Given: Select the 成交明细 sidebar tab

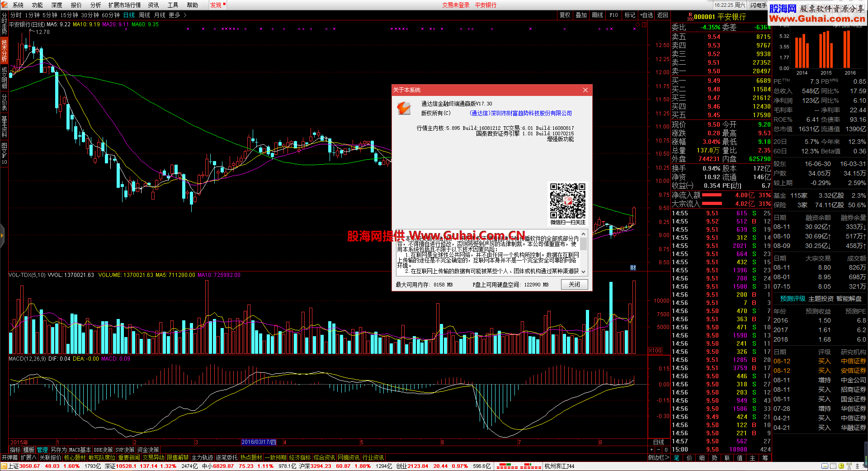Looking at the screenshot, I should 4,77.
